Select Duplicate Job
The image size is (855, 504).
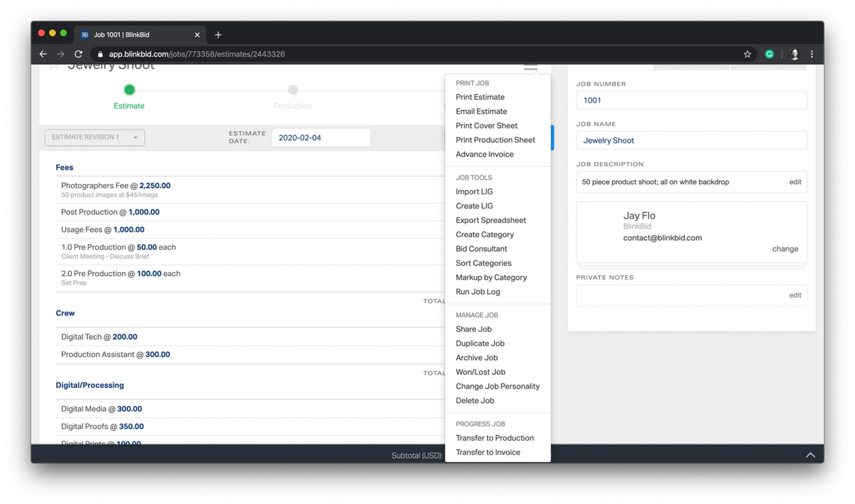[x=480, y=343]
